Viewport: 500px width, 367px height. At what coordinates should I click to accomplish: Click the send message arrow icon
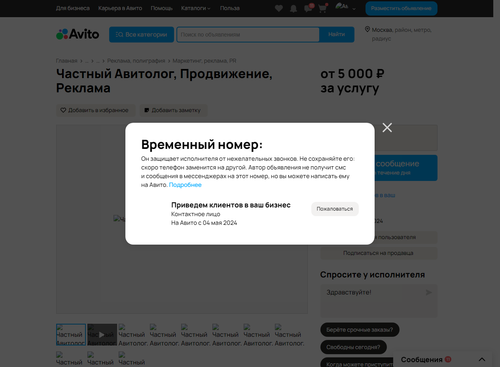click(x=429, y=293)
